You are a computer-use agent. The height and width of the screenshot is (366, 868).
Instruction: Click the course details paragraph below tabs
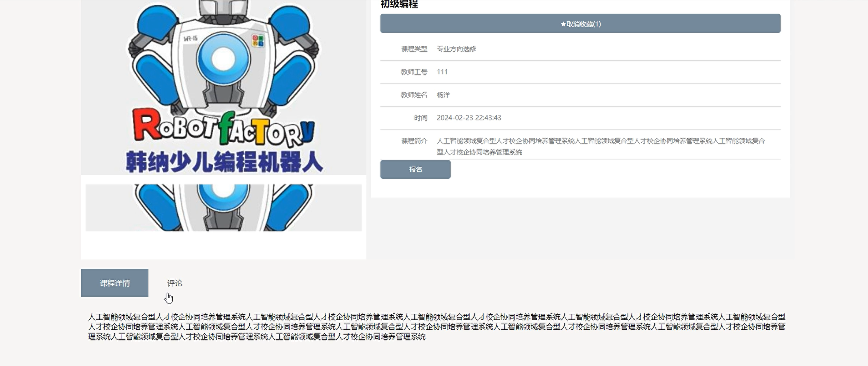coord(437,327)
